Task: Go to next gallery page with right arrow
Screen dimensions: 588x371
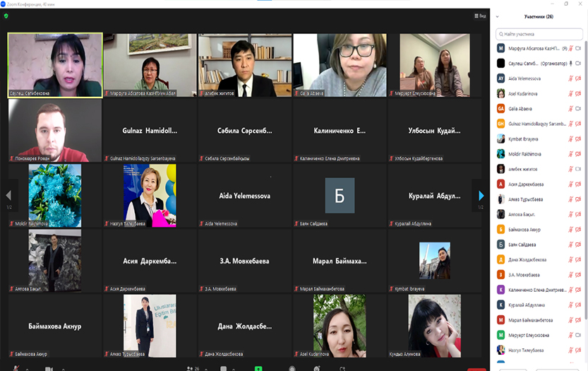Action: point(481,195)
